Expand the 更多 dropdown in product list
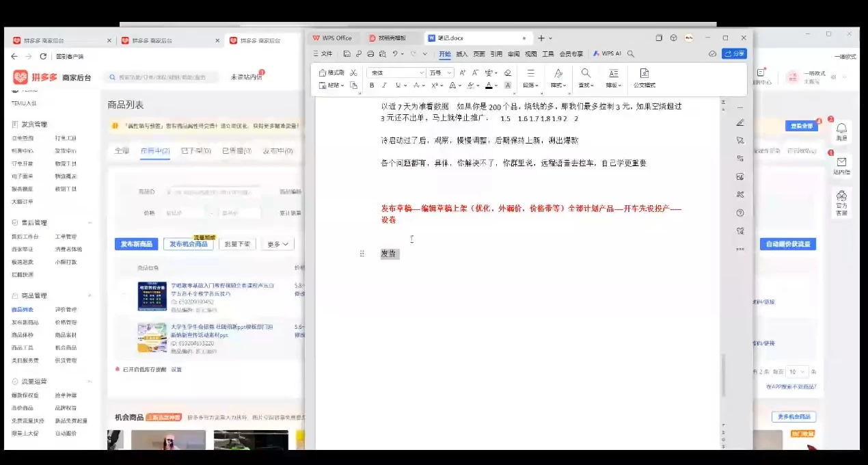868x465 pixels. click(x=277, y=243)
